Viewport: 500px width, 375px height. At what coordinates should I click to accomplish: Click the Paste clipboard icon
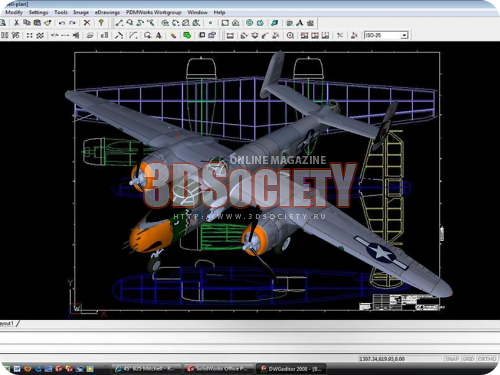point(37,23)
